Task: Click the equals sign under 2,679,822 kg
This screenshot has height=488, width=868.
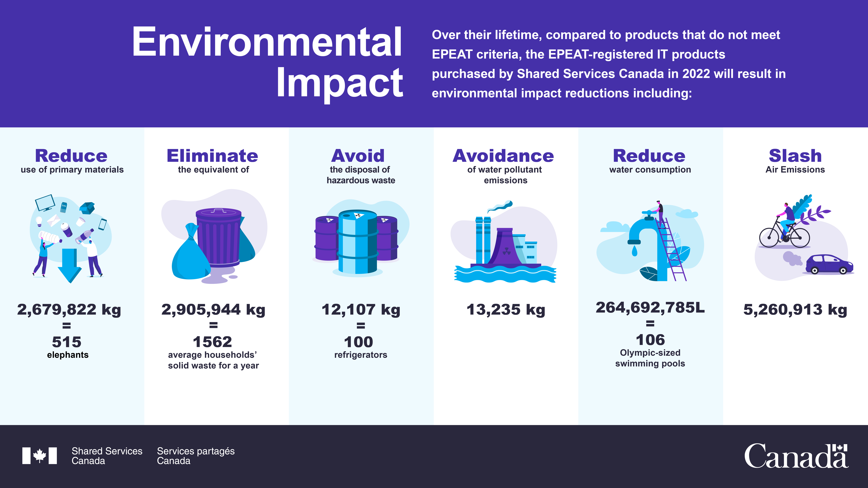Action: coord(67,326)
